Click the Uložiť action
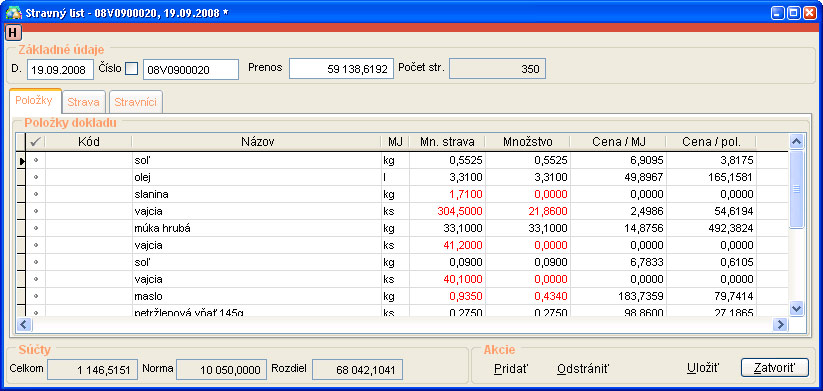Viewport: 823px width, 391px height. click(x=703, y=368)
